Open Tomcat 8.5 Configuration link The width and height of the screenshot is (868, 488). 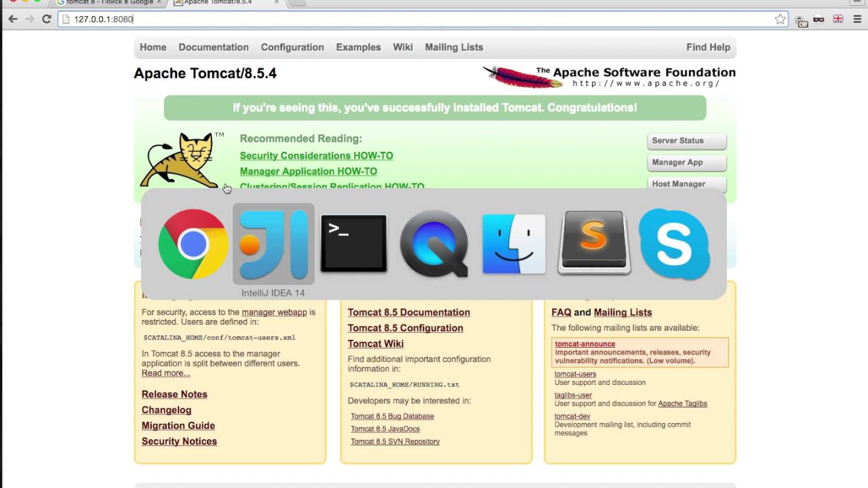click(406, 328)
